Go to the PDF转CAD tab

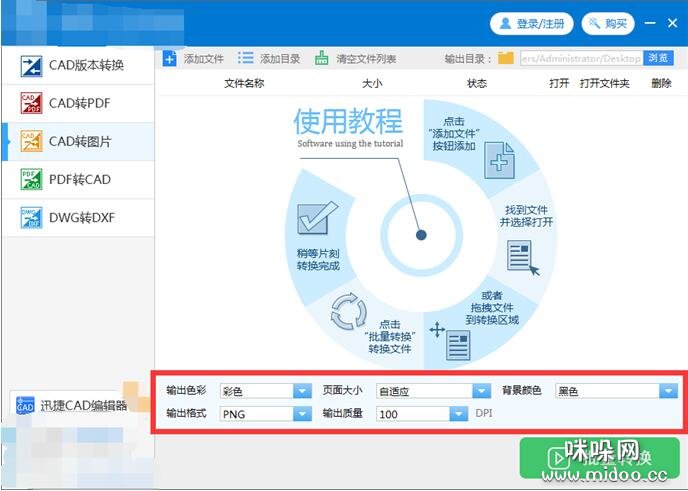click(x=78, y=179)
